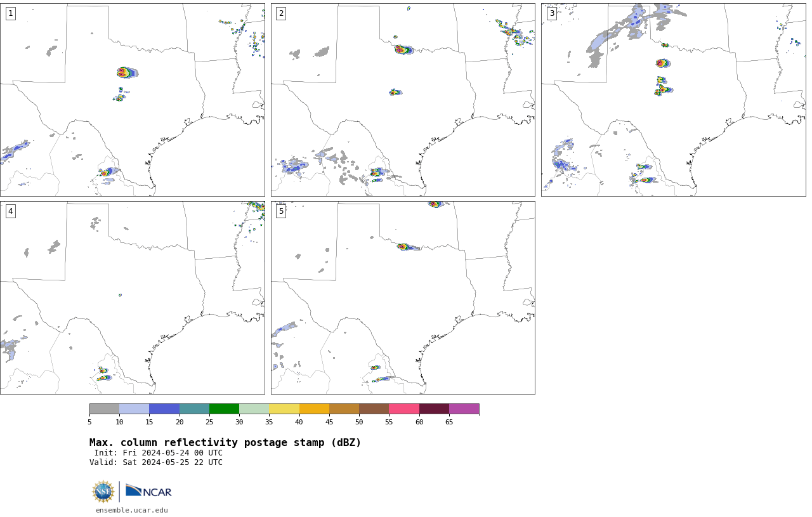Click the orange 40-45 dBZ swatch
This screenshot has width=812, height=517.
coord(314,409)
